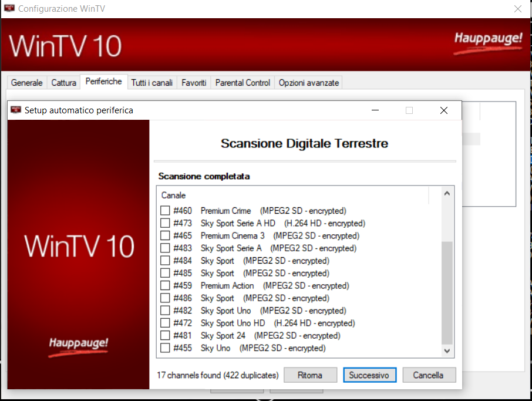Click the Sky Sport Uno HD channel name
532x401 pixels.
(x=233, y=323)
